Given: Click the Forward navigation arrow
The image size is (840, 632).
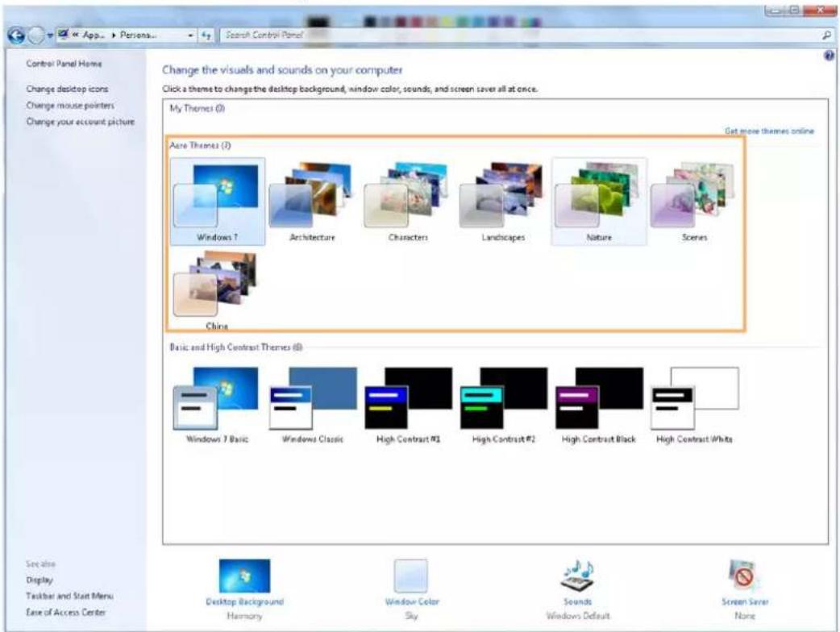Looking at the screenshot, I should tap(35, 35).
